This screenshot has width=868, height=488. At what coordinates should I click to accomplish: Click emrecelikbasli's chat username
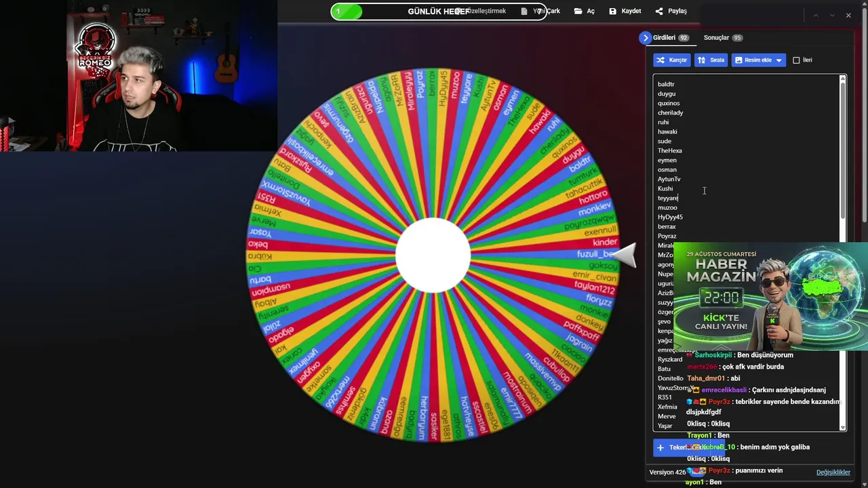coord(724,390)
